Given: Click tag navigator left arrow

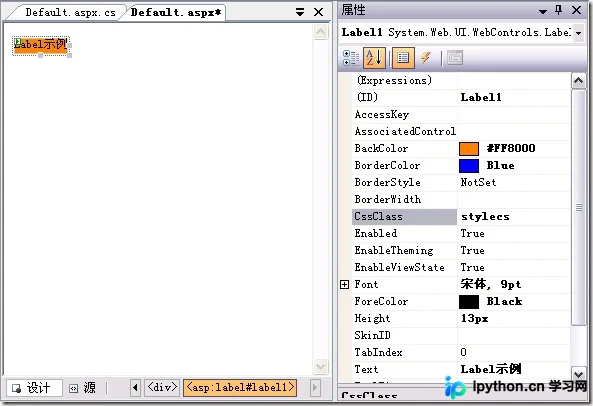Looking at the screenshot, I should (x=135, y=387).
